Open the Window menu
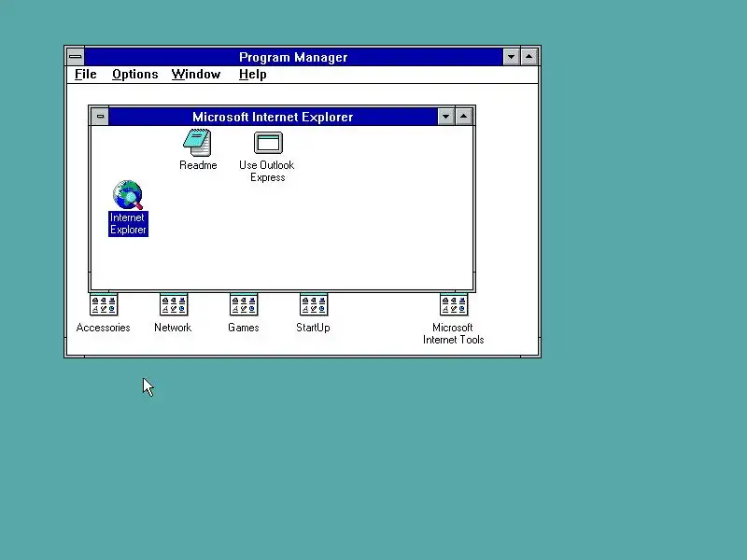 (x=196, y=75)
